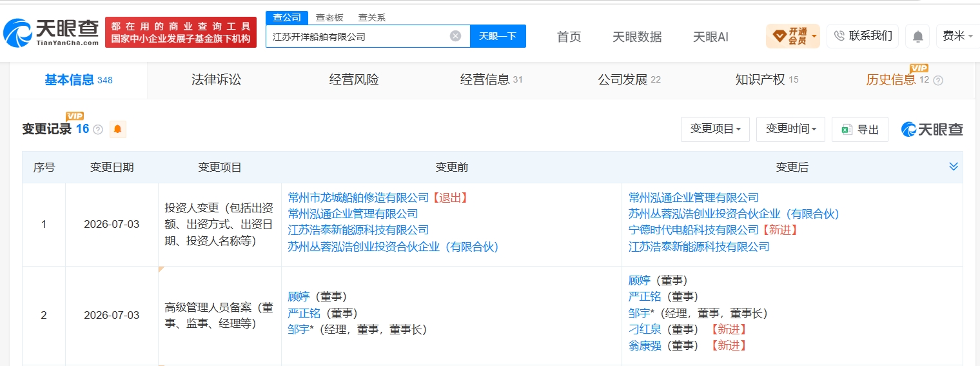Screen dimensions: 980x366
Task: Open 江苏浩泰新能源科技有限公司 in the 变更后 column
Action: tap(699, 246)
